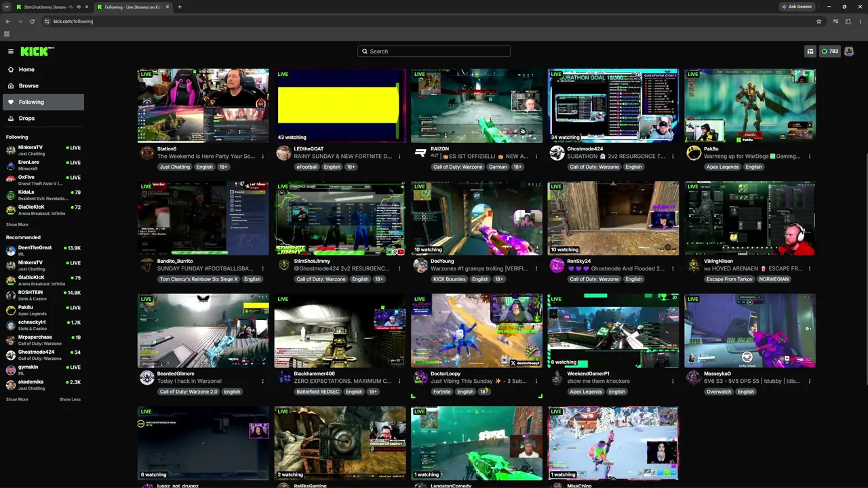Click the Ask Gemini button
868x488 pixels.
(796, 7)
